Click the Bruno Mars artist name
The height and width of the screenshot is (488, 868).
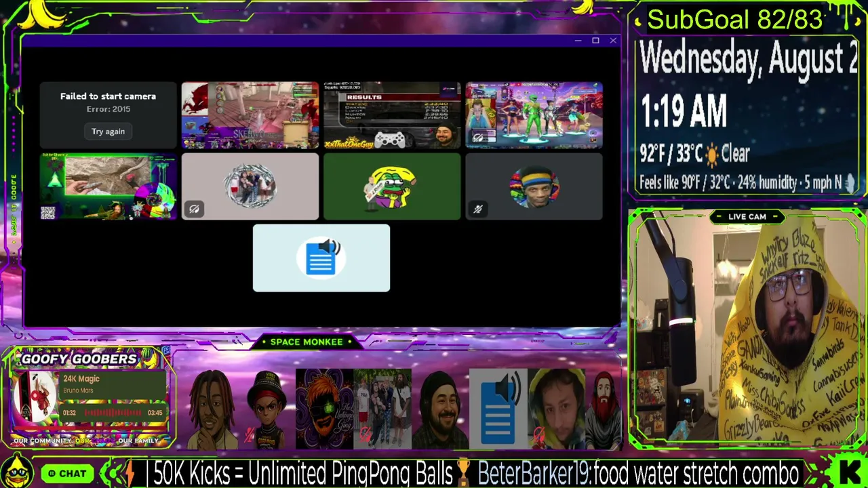[78, 390]
